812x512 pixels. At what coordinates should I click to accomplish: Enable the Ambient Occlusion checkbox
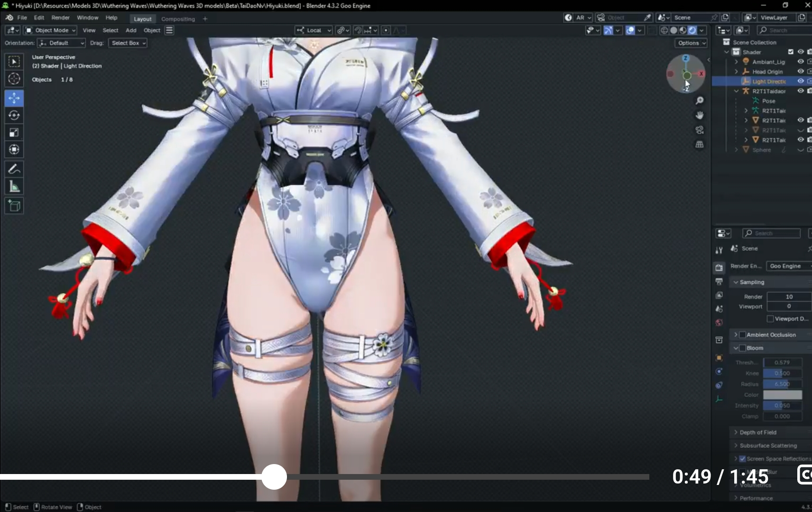coord(743,335)
